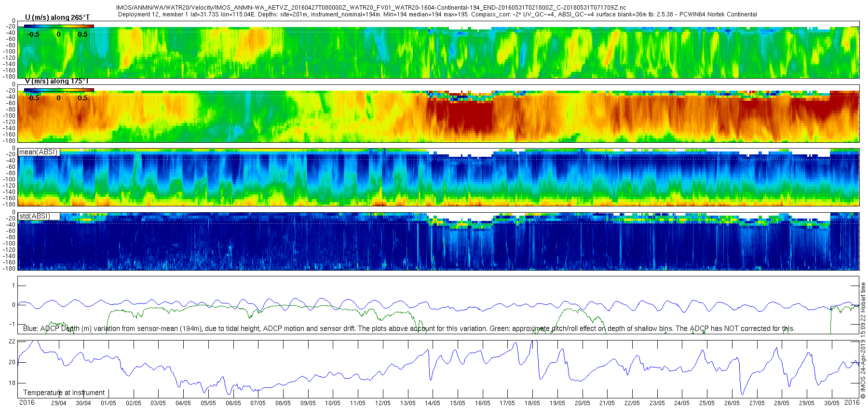Click the '30/04' date tick label
Image resolution: width=868 pixels, height=410 pixels.
[83, 403]
